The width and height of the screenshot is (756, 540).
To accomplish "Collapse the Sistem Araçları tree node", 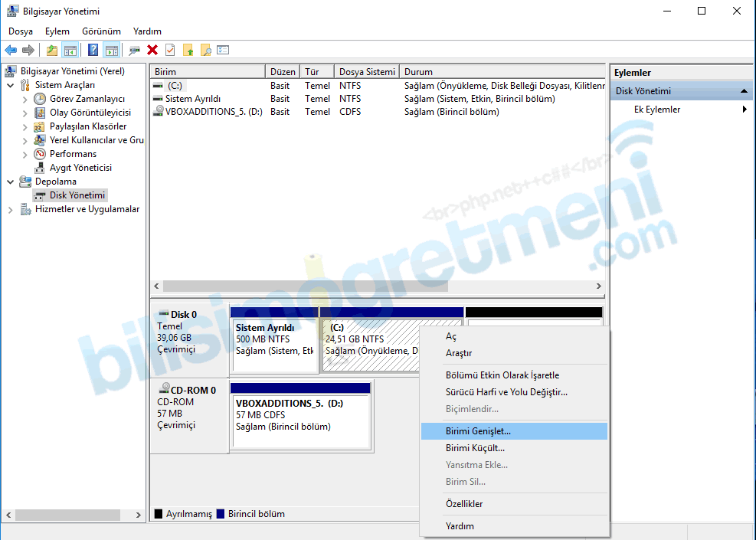I will pos(11,85).
